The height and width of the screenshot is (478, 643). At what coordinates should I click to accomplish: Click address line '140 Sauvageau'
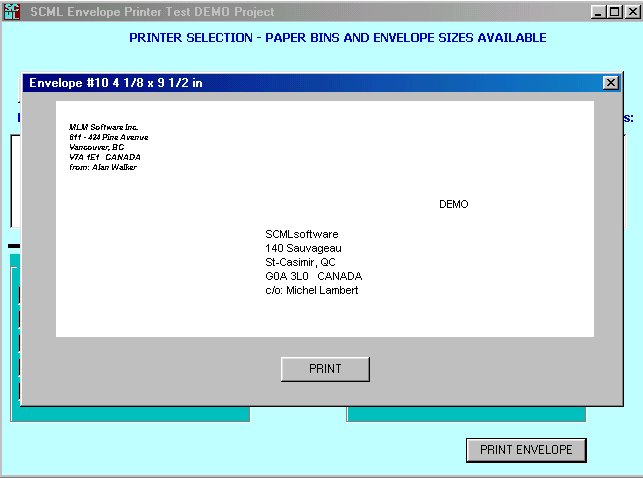303,248
